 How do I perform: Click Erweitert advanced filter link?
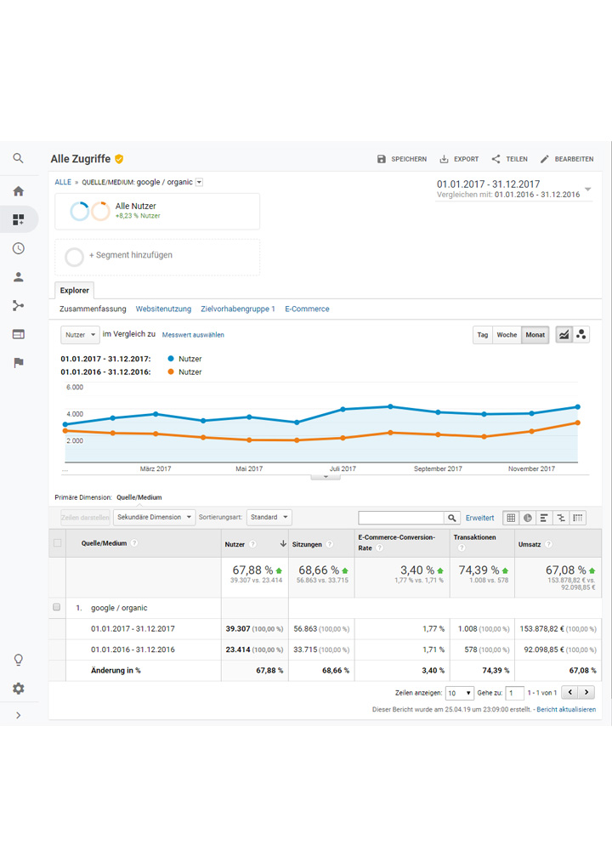pos(479,518)
